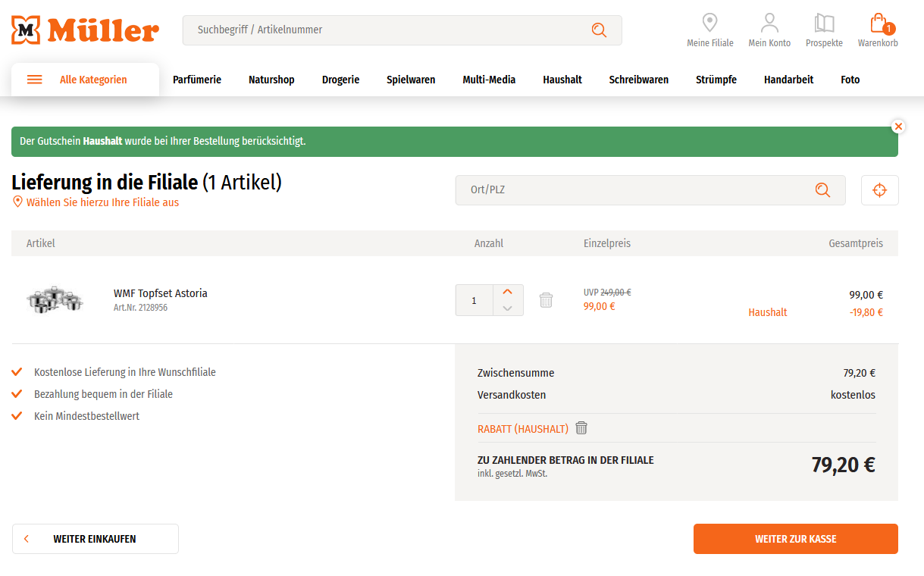
Task: Click the Müller logo
Action: coord(85,30)
